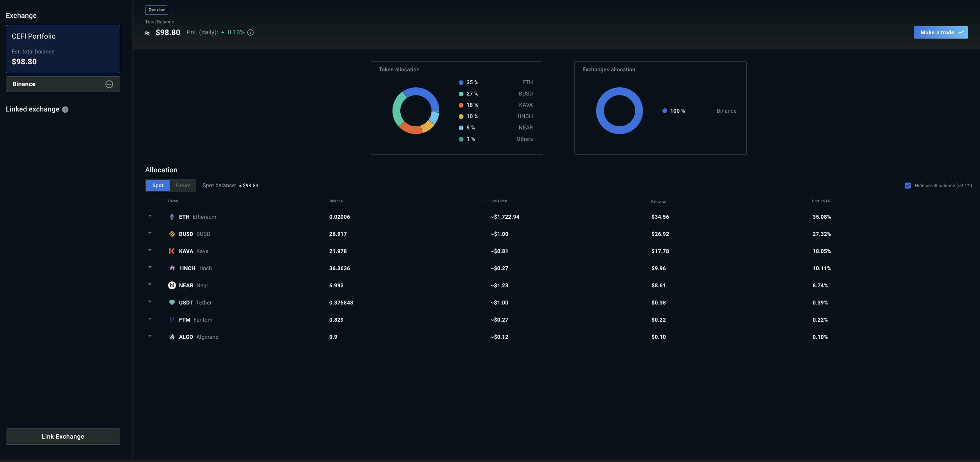Viewport: 980px width, 462px height.
Task: Click the Linked exchange info icon
Action: point(65,110)
